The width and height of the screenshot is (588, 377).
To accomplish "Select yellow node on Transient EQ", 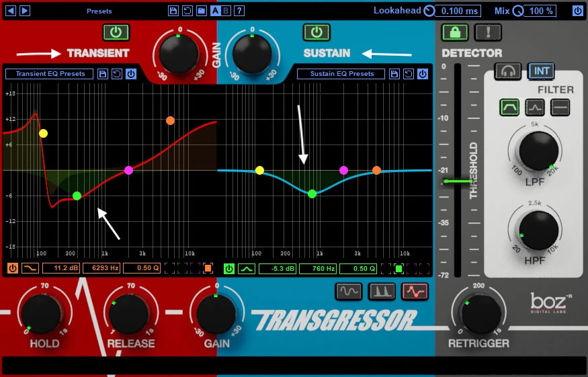I will coord(43,134).
